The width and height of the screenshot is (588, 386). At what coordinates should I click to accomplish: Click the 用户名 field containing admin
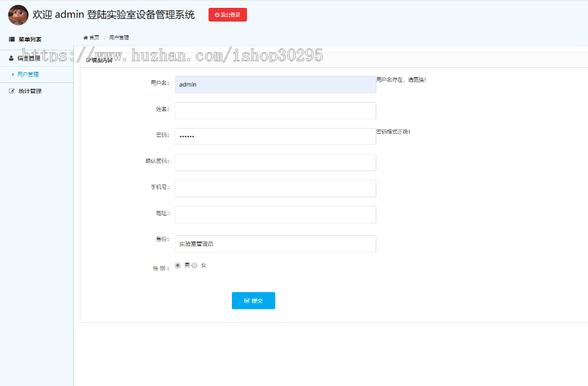(x=275, y=84)
